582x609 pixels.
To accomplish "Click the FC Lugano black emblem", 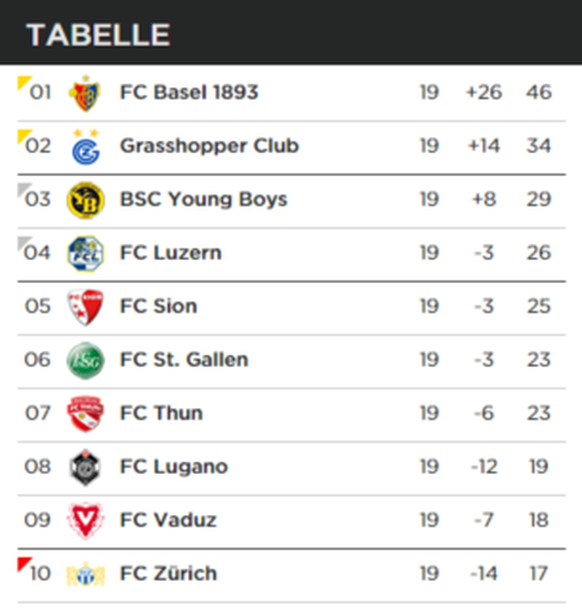I will [x=85, y=467].
